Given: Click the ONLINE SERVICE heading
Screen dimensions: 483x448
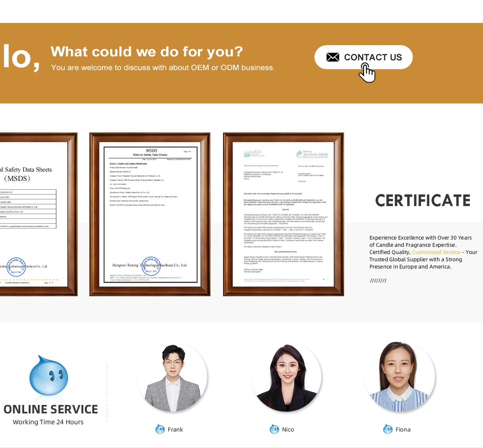Looking at the screenshot, I should click(51, 409).
